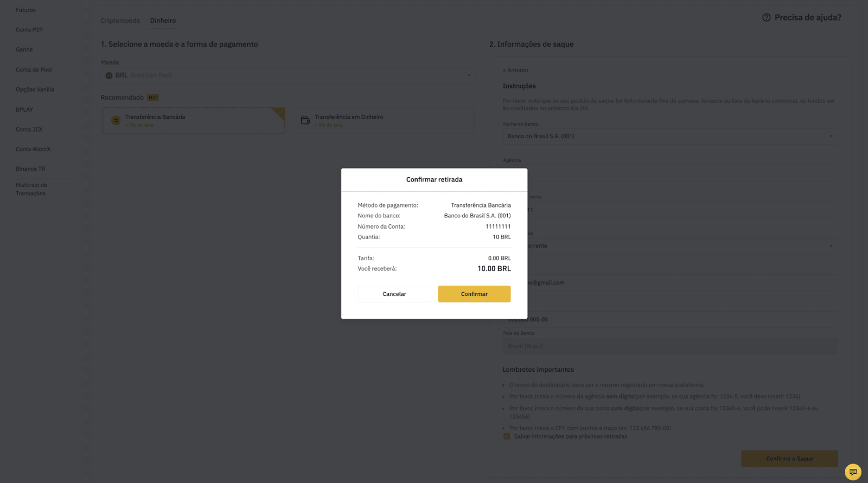
Task: Select the Dinheiro tab
Action: tap(163, 21)
